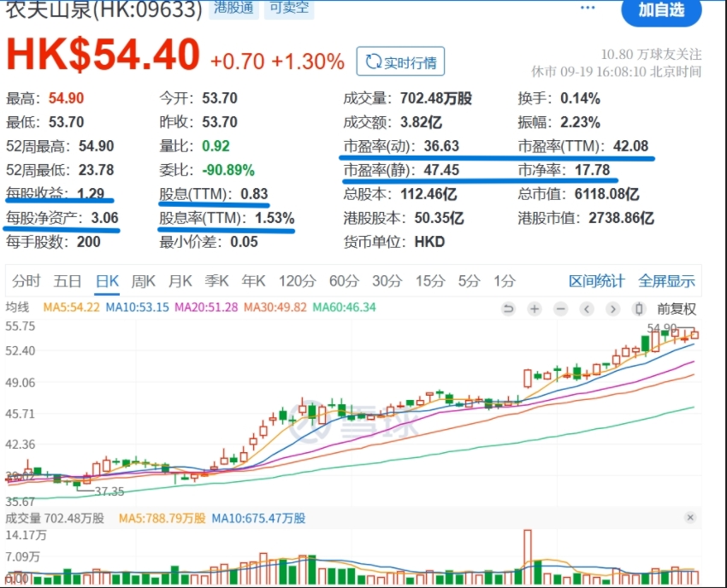This screenshot has width=727, height=588.
Task: Add stock to watchlist with 加自选
Action: point(661,10)
